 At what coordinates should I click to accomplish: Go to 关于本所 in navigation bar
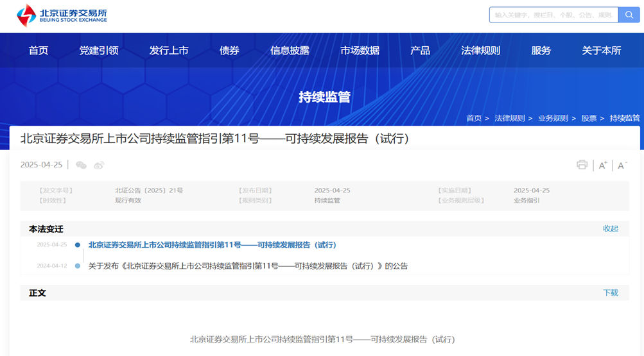pyautogui.click(x=601, y=51)
